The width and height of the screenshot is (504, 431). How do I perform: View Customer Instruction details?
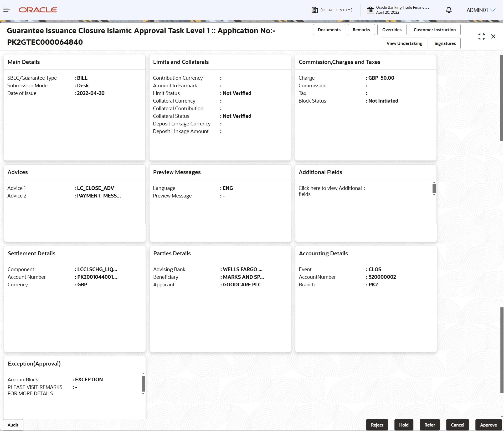click(434, 29)
